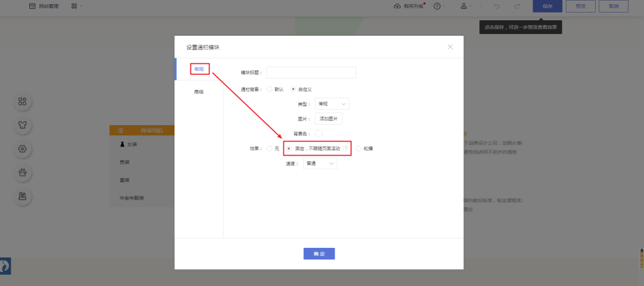This screenshot has width=644, height=286.
Task: Select the 轮播 effect radio button
Action: (359, 148)
